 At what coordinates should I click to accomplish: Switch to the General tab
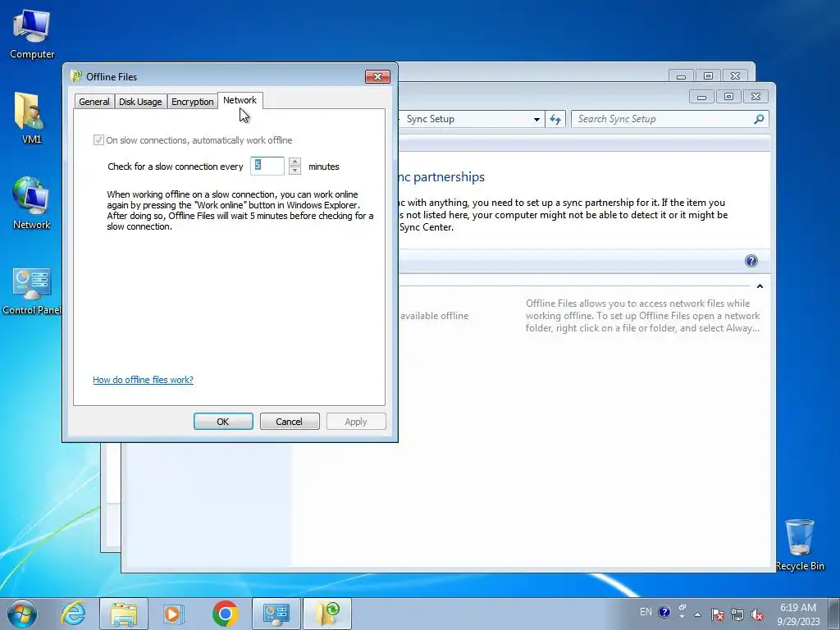[94, 102]
